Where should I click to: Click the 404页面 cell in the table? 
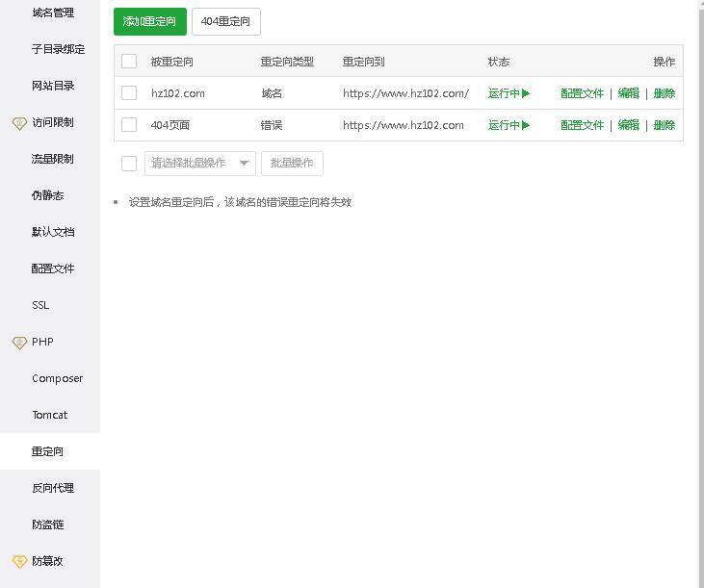tap(170, 125)
